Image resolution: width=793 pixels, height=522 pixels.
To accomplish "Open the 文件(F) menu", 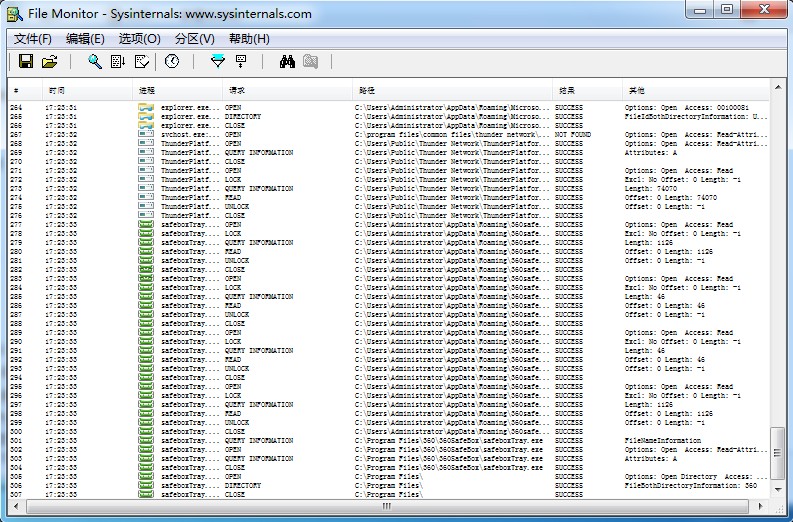I will 33,39.
